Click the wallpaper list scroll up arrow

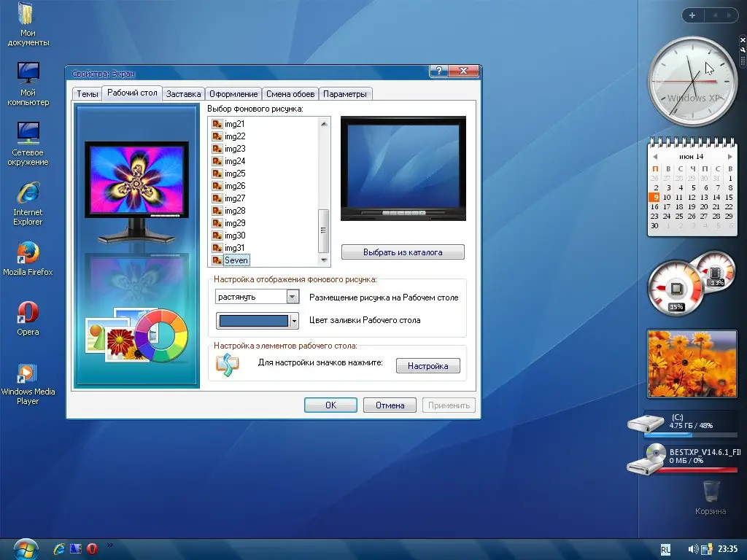pos(324,124)
